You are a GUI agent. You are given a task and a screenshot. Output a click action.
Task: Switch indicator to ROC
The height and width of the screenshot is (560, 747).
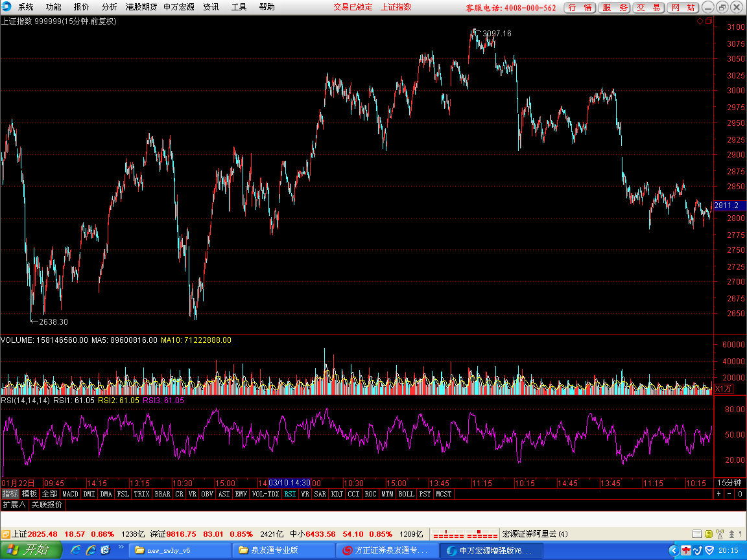(371, 494)
